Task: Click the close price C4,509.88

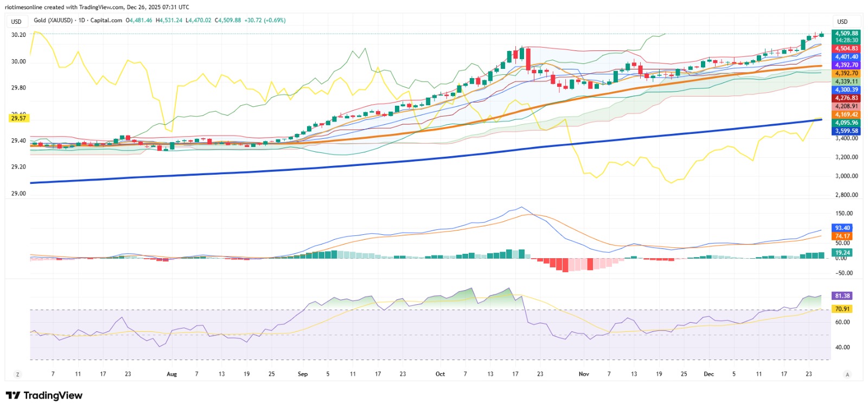Action: (228, 21)
